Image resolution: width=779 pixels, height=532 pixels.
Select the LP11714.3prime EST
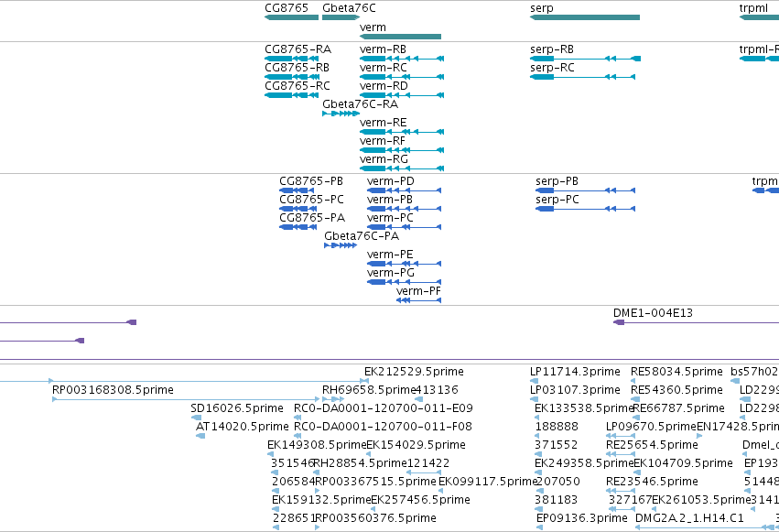(x=534, y=381)
